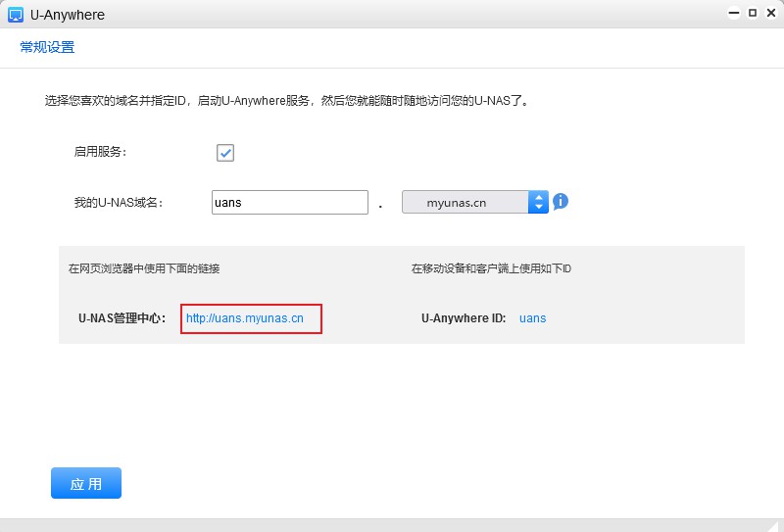Viewport: 784px width, 532px height.
Task: Minimize the U-Anywhere window
Action: (733, 14)
